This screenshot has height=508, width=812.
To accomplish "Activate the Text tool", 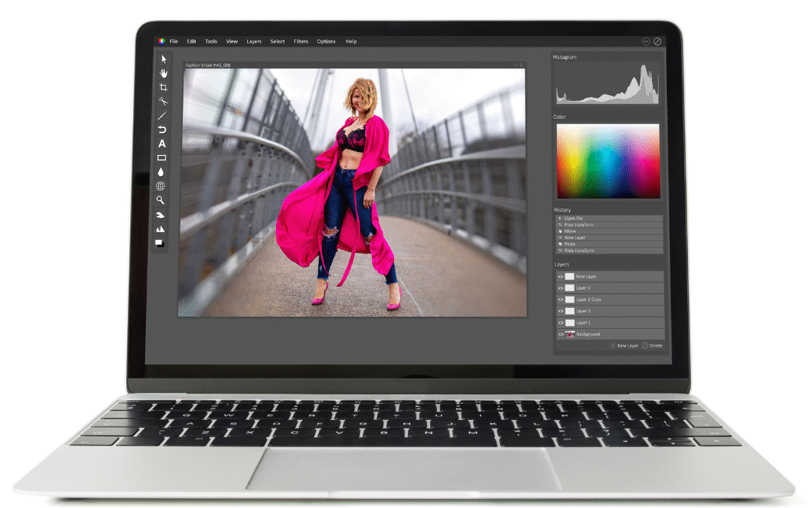I will coord(162,143).
